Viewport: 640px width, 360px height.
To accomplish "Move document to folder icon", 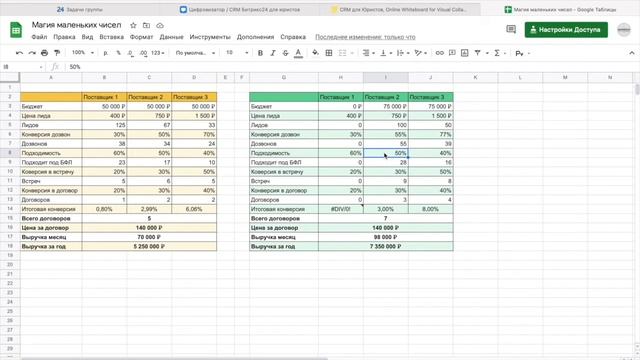I will 146,25.
